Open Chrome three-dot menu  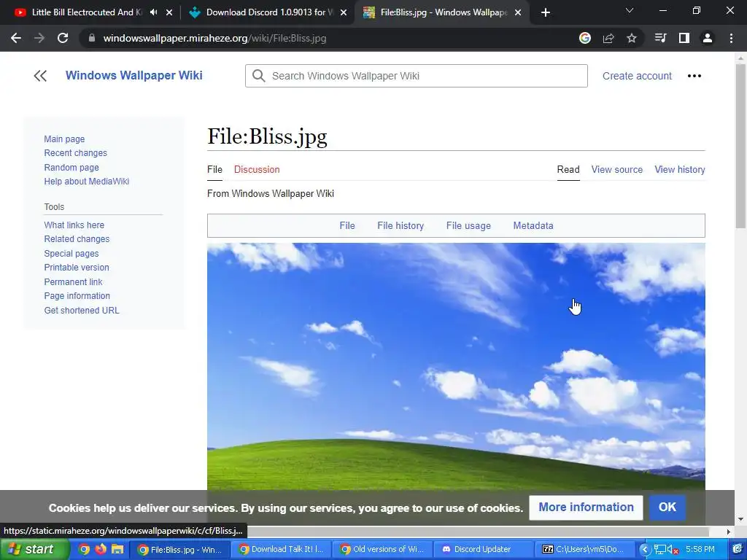point(731,38)
